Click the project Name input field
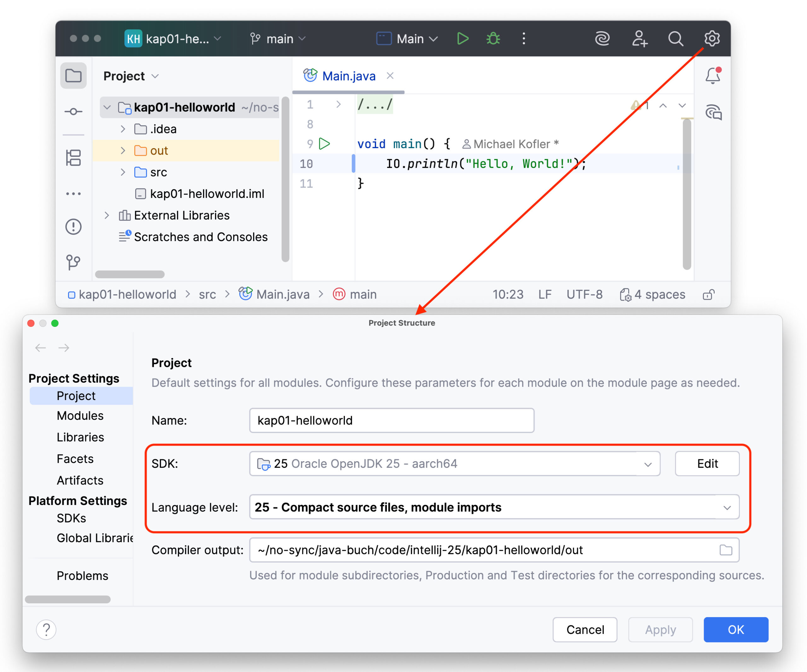The height and width of the screenshot is (672, 807). click(392, 420)
